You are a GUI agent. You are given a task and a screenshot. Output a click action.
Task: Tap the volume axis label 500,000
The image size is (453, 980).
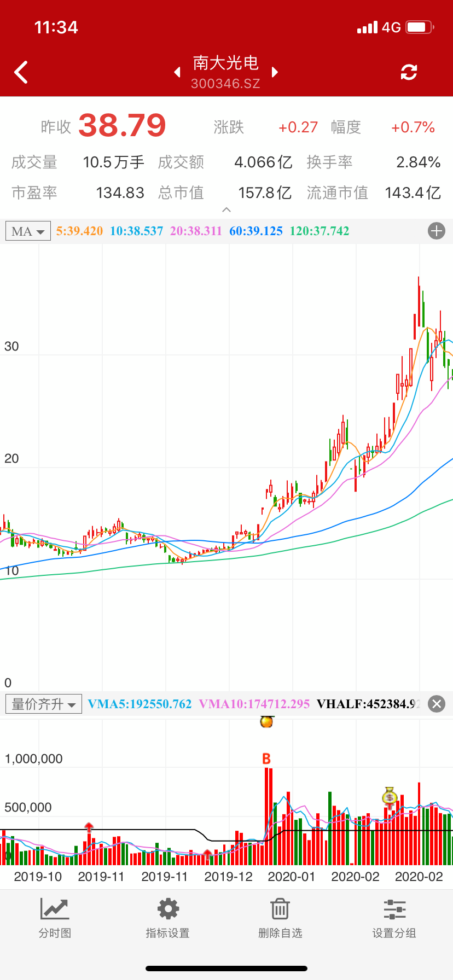click(x=28, y=807)
